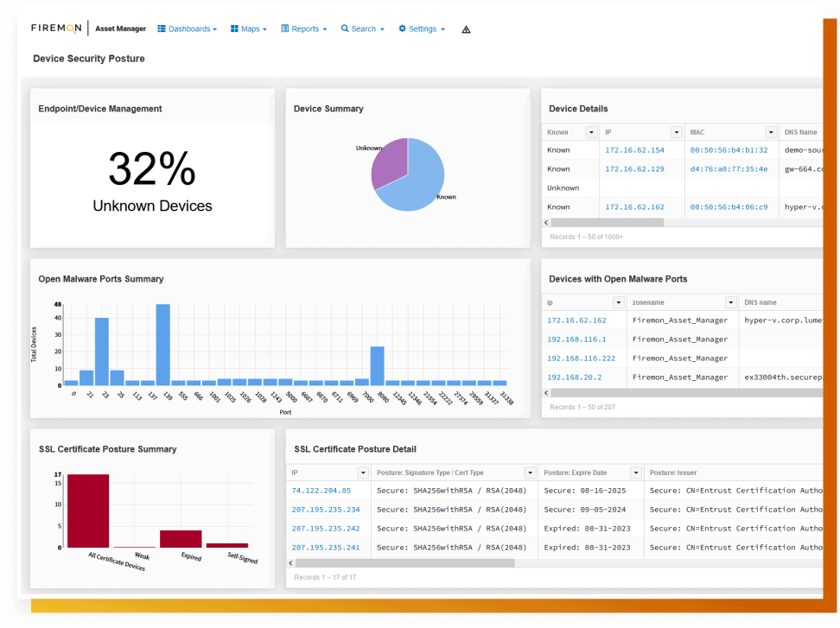The width and height of the screenshot is (840, 628).
Task: Click the zonename column filter arrow
Action: tap(730, 302)
